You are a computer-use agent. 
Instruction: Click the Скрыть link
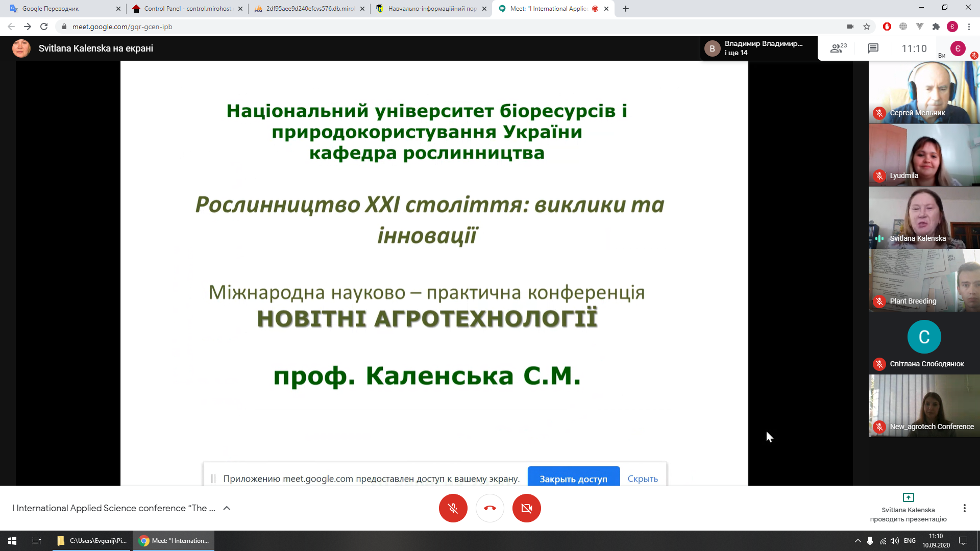642,479
